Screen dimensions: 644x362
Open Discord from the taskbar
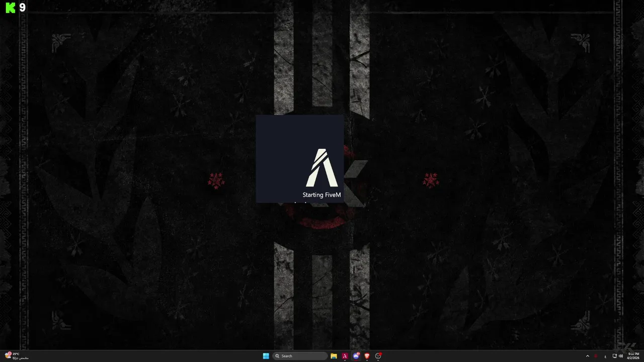pos(356,356)
